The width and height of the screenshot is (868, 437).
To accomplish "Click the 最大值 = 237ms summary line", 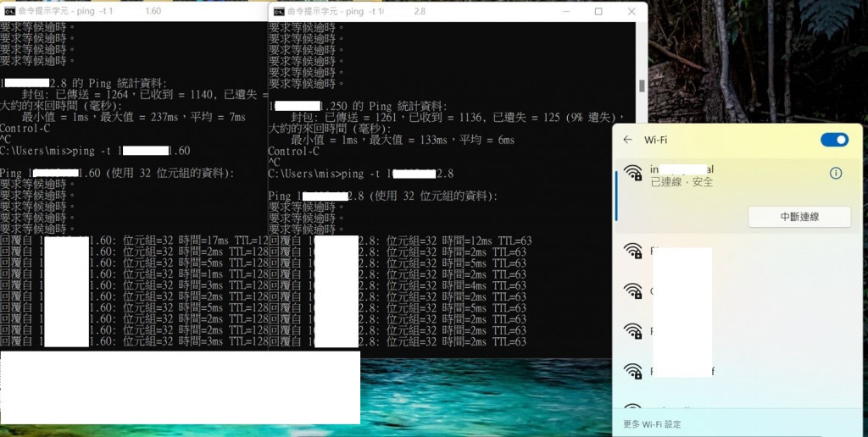I will click(133, 117).
